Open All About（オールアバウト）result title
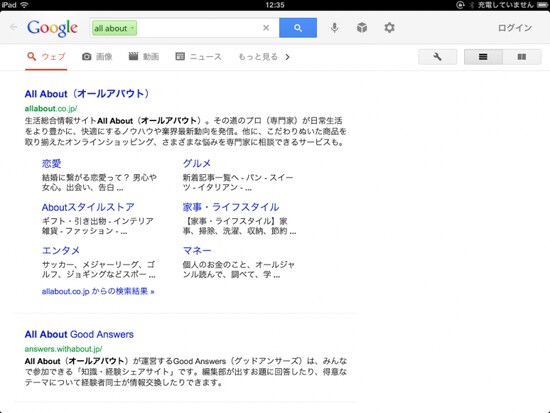The height and width of the screenshot is (413, 550). [x=87, y=94]
